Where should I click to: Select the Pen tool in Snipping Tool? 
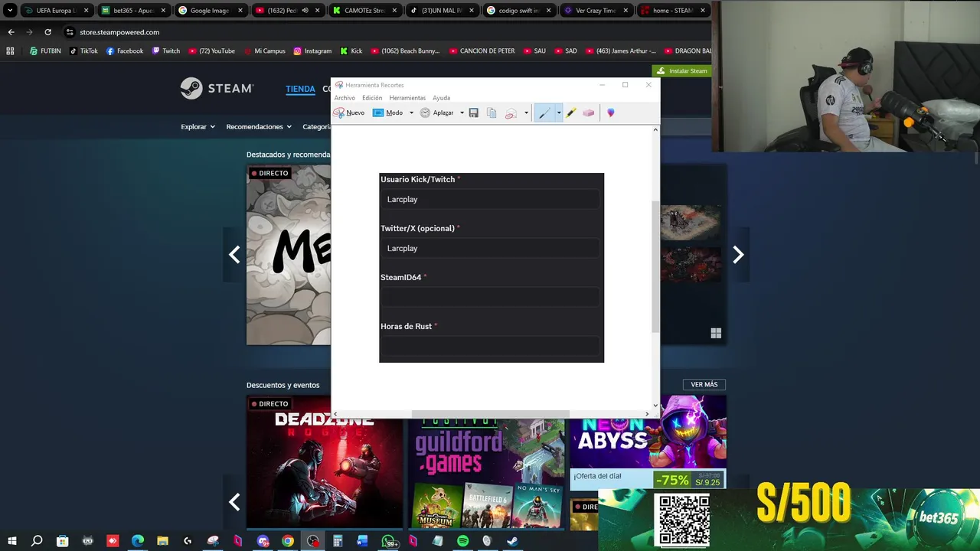click(x=544, y=112)
